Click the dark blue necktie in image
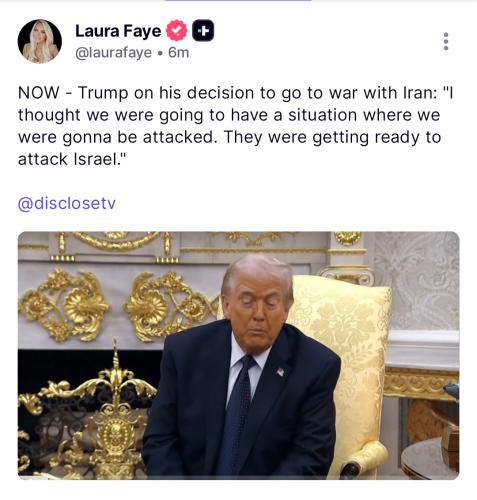 pos(236,414)
